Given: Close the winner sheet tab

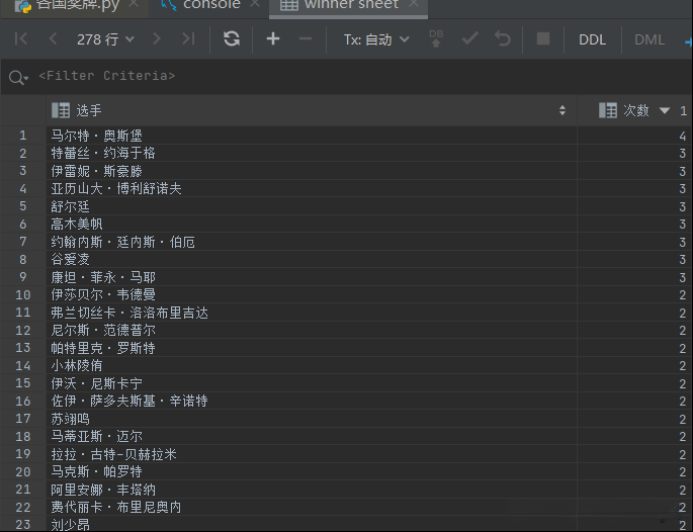Looking at the screenshot, I should 414,4.
